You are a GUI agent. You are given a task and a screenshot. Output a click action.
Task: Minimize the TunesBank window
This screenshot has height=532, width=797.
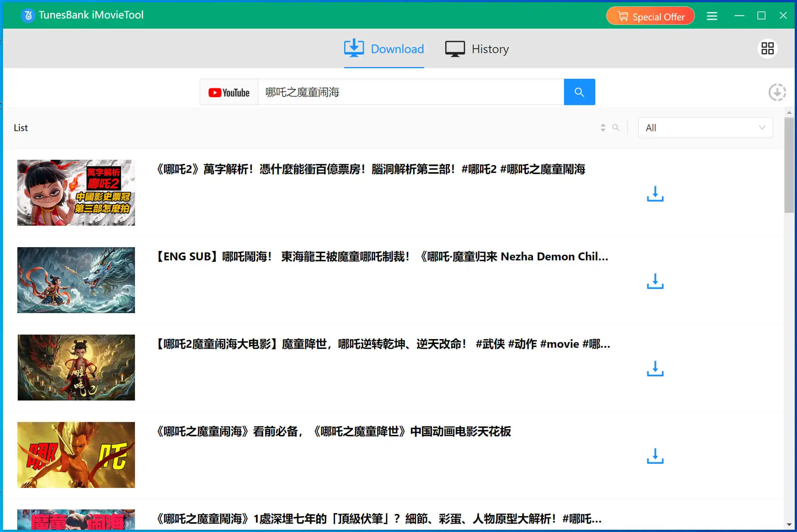click(x=739, y=15)
